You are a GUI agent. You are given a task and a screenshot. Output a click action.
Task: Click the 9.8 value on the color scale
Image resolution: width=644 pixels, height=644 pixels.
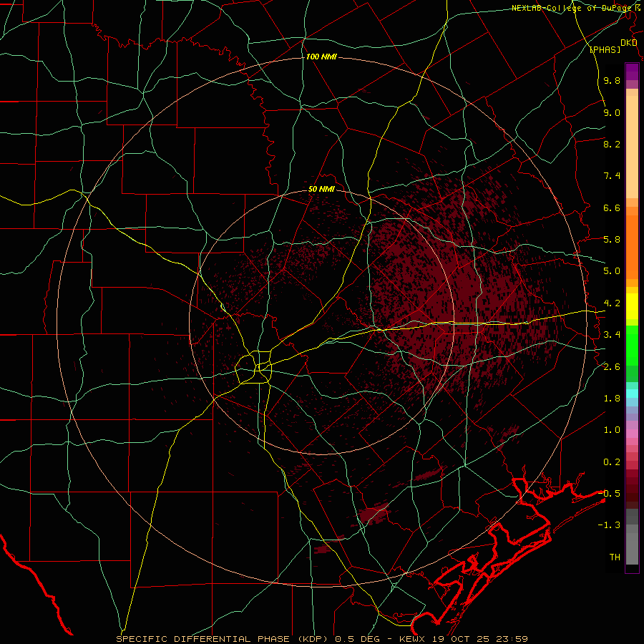tap(612, 80)
